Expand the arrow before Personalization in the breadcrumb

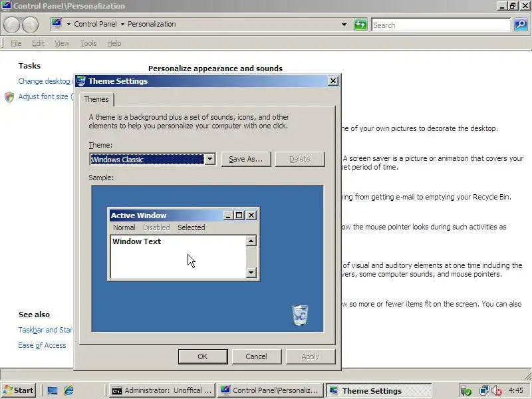(x=122, y=24)
